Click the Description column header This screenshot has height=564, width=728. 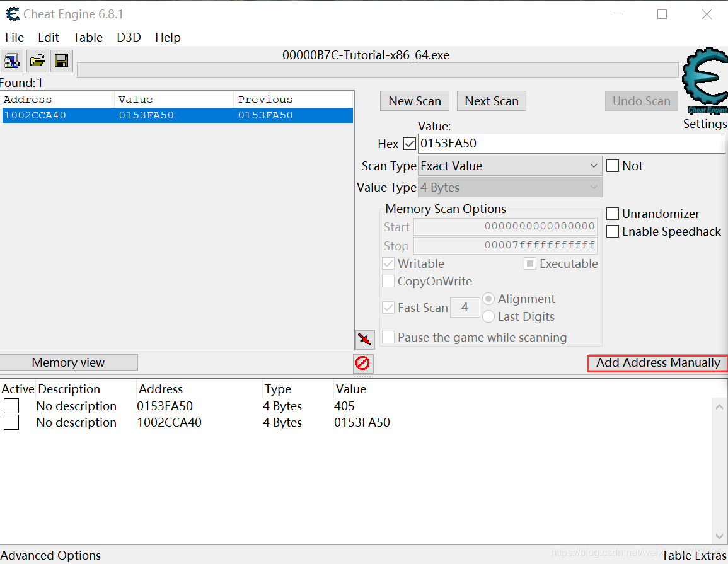(x=69, y=389)
